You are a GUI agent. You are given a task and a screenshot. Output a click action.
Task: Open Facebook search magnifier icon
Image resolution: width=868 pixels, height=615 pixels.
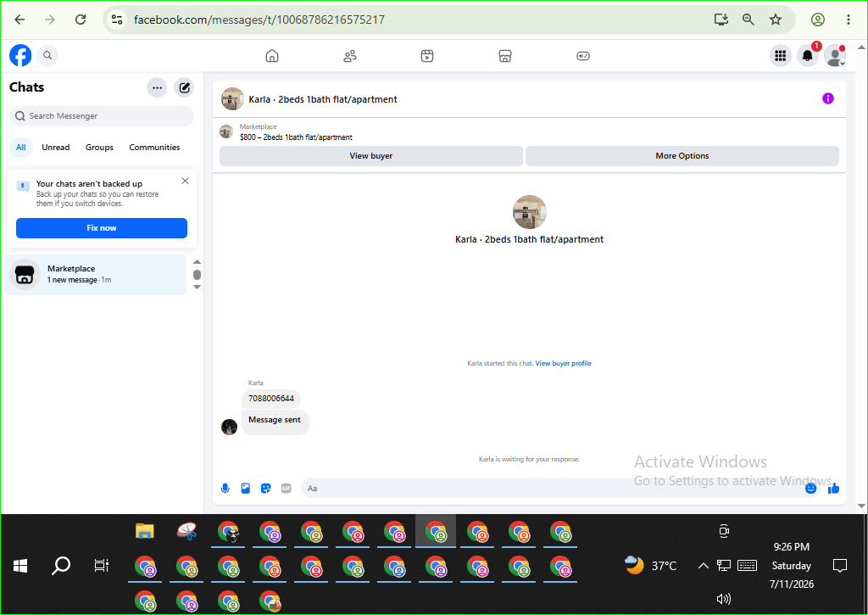coord(47,55)
